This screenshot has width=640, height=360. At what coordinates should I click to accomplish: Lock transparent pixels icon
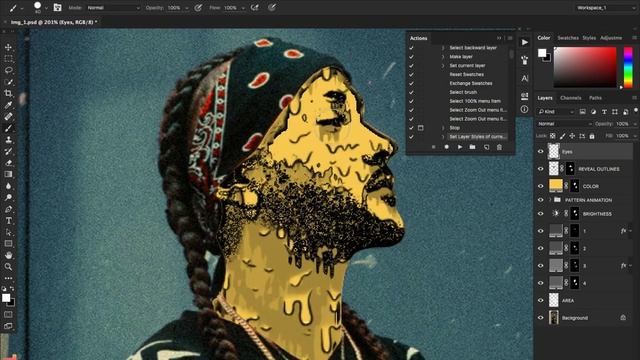(x=553, y=136)
